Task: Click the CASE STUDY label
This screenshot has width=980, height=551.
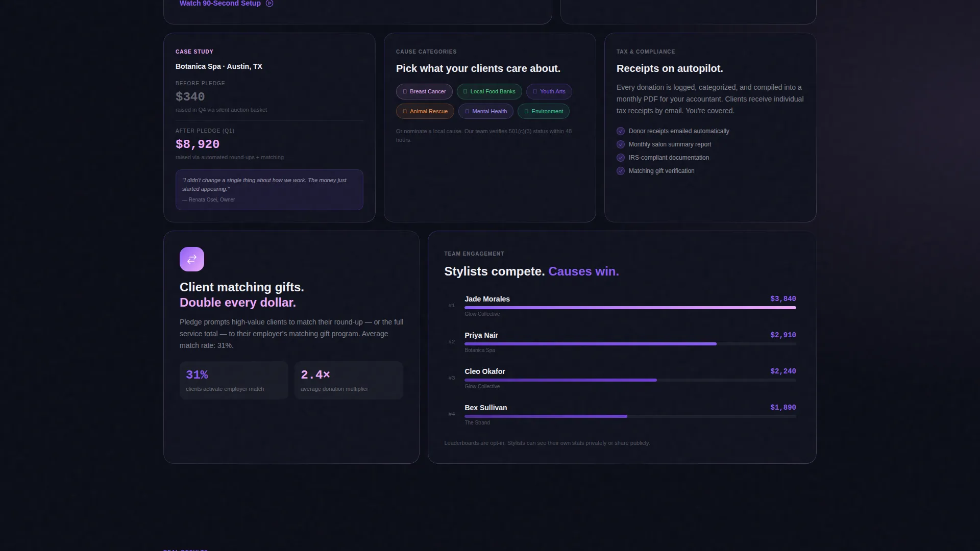Action: [194, 52]
